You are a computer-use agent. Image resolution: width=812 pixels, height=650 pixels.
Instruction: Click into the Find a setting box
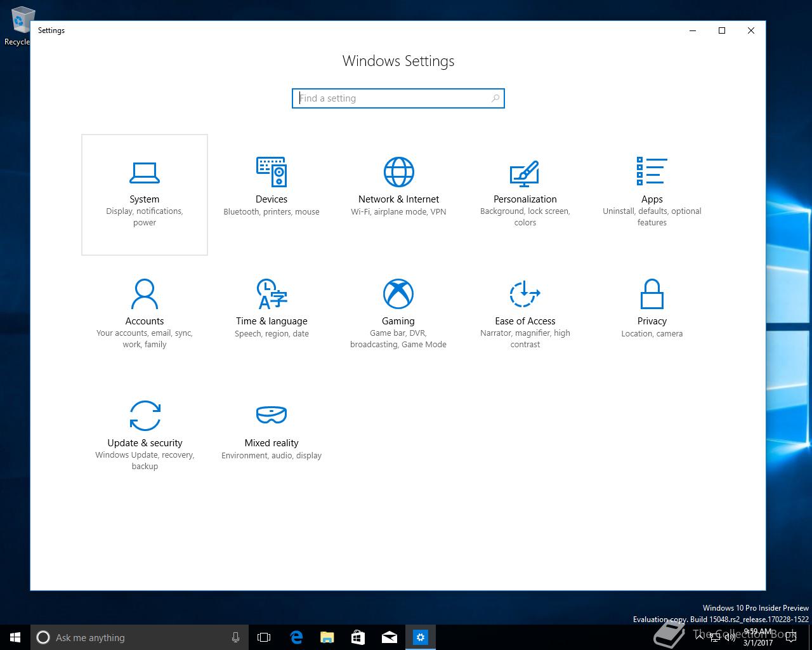coord(398,98)
